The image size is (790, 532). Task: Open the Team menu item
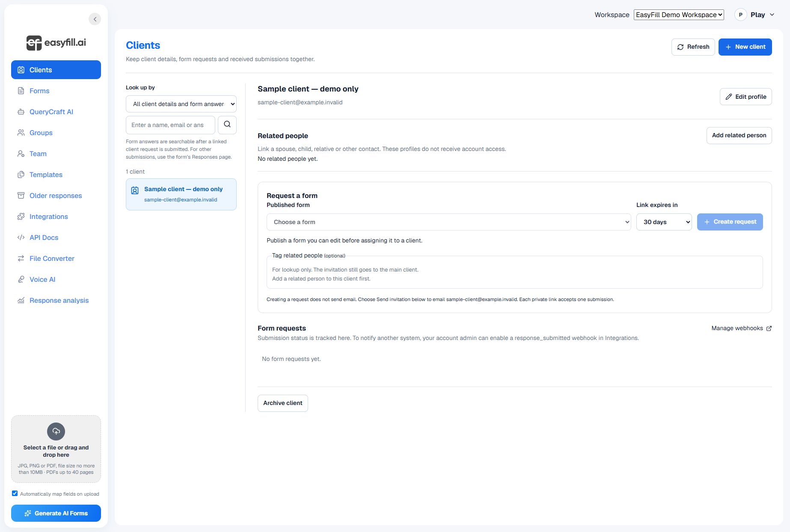coord(56,154)
